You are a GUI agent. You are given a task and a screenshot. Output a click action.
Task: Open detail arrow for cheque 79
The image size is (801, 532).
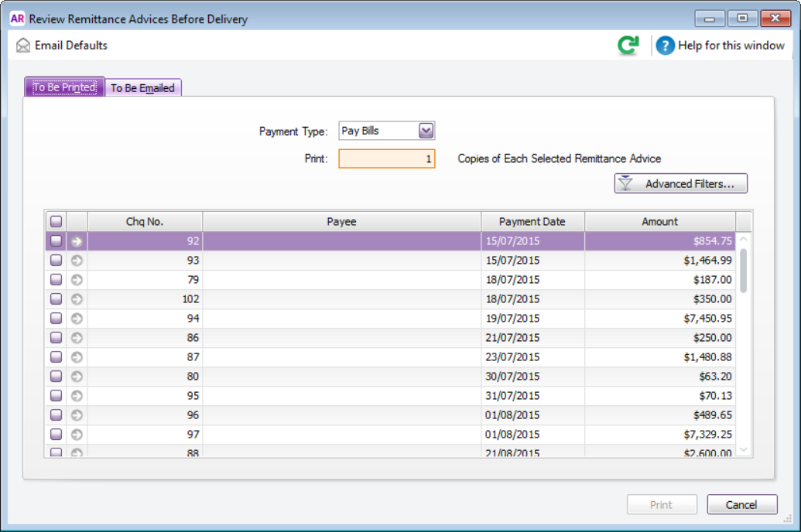pos(77,280)
